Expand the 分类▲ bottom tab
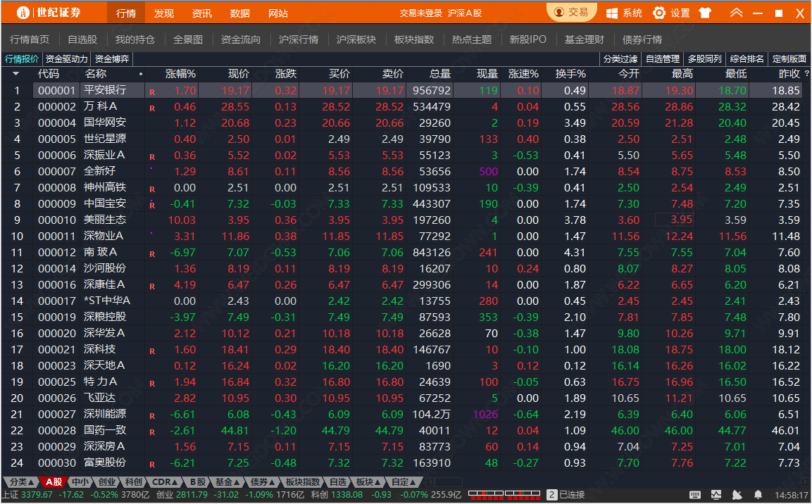The image size is (812, 504). tap(21, 481)
